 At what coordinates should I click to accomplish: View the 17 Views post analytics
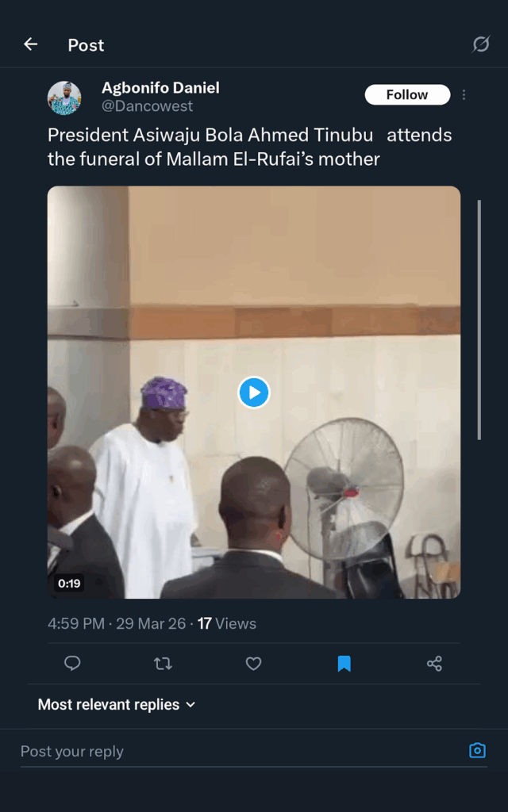coord(227,623)
